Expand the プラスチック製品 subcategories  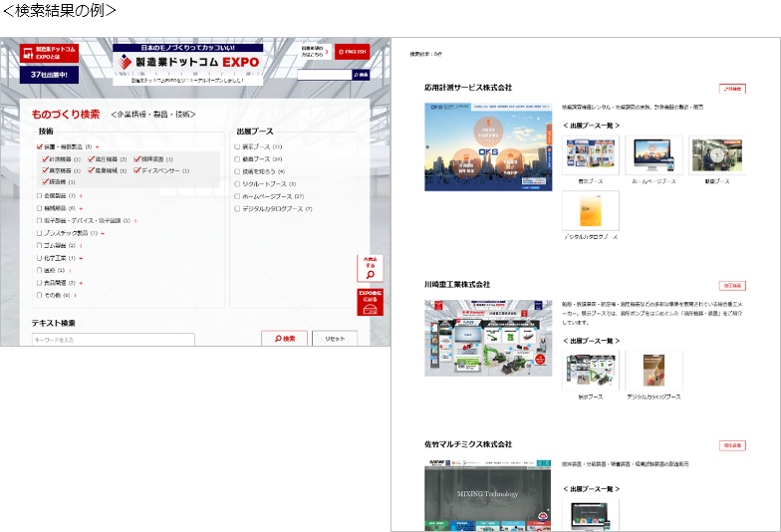point(103,233)
